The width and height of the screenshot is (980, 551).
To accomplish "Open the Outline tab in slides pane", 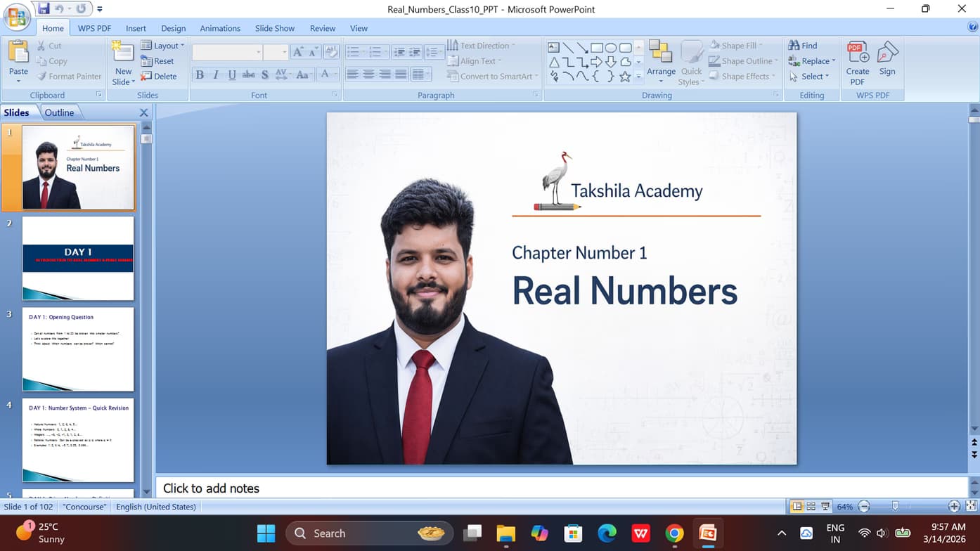I will [60, 112].
